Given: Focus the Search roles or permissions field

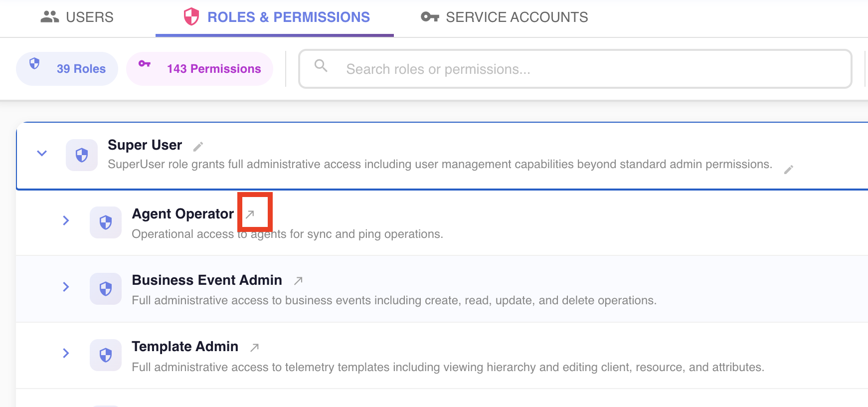Looking at the screenshot, I should (575, 69).
